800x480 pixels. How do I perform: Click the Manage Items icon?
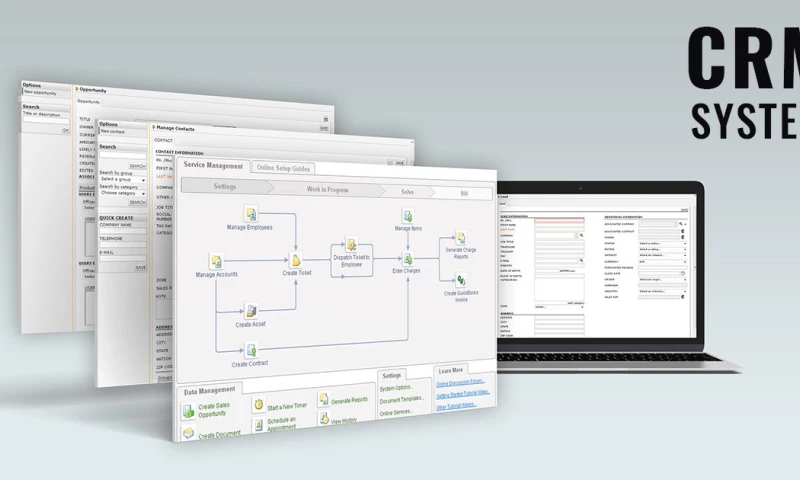click(x=408, y=216)
